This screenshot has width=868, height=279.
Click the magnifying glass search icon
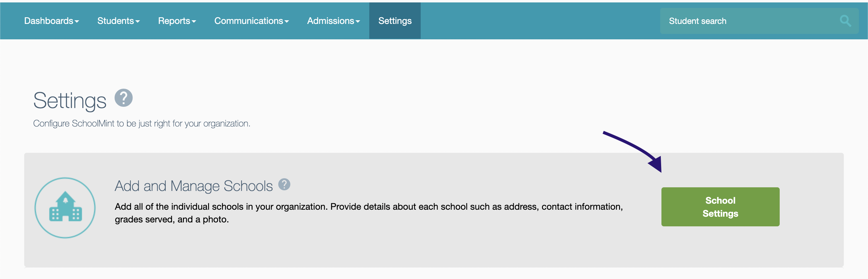[x=845, y=21]
